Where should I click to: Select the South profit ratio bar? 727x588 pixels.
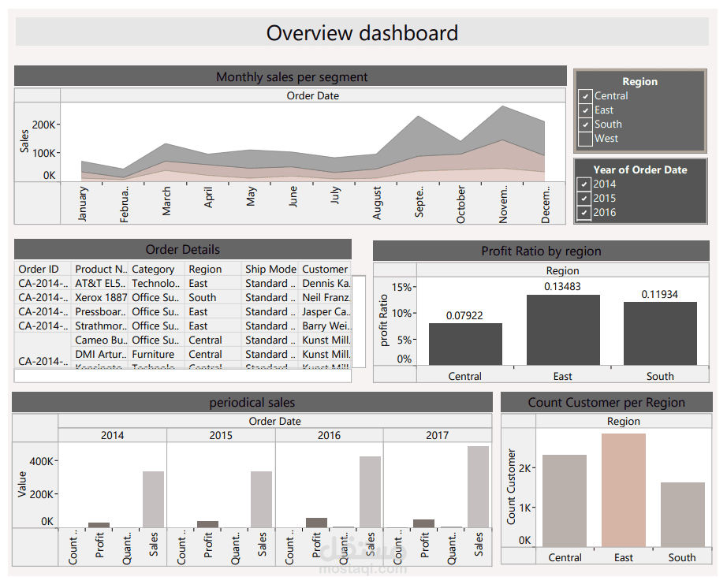coord(660,333)
